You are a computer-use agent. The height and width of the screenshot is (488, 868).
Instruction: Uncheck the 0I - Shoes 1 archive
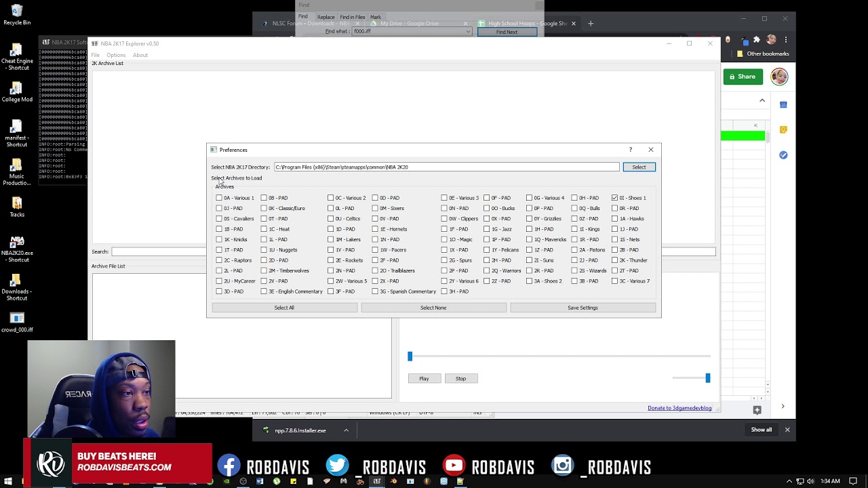tap(614, 198)
